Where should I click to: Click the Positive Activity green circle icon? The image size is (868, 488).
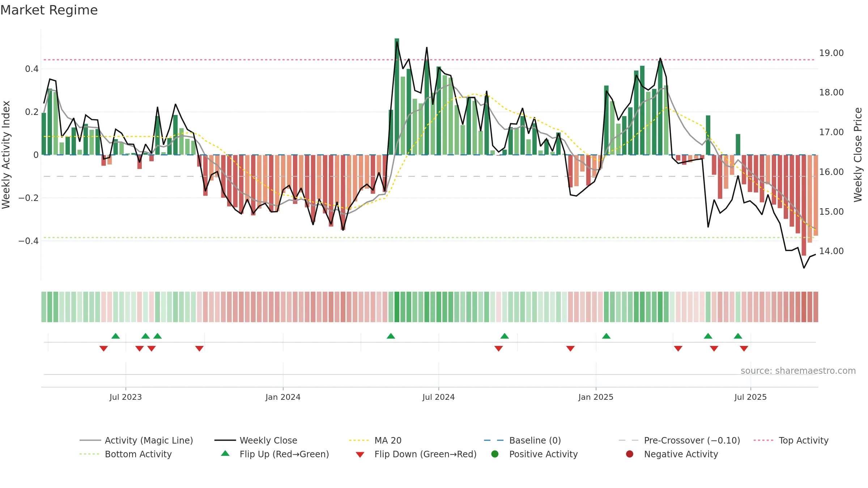point(495,454)
